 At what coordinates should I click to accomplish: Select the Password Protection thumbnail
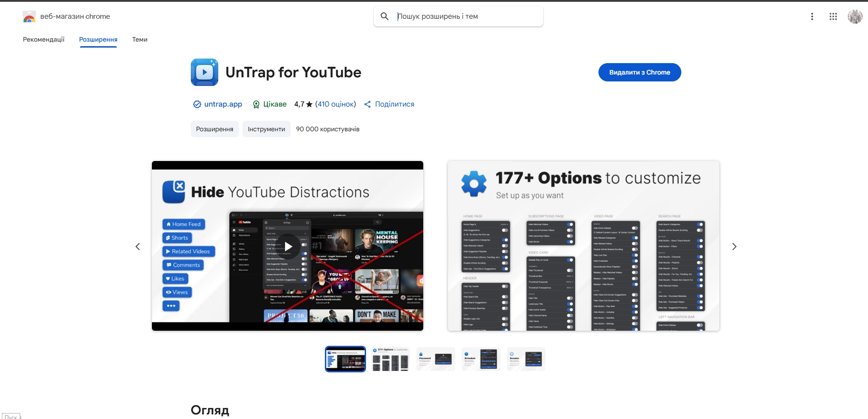point(436,359)
